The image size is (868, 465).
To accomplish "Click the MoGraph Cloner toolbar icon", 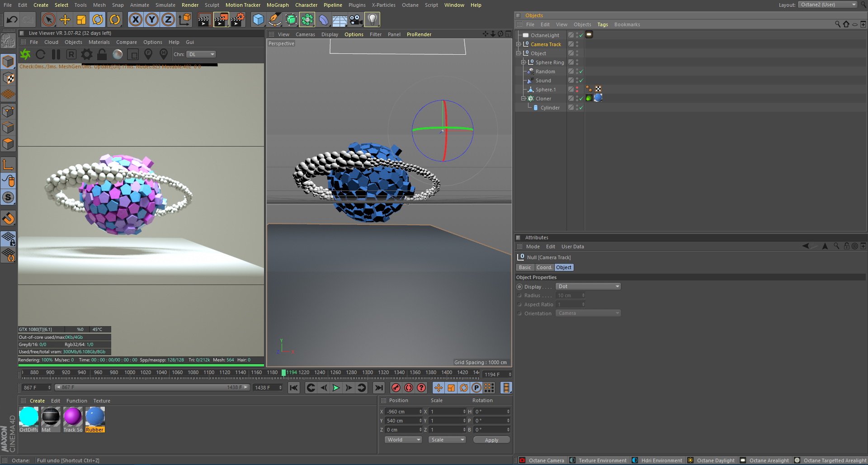I will tap(307, 19).
